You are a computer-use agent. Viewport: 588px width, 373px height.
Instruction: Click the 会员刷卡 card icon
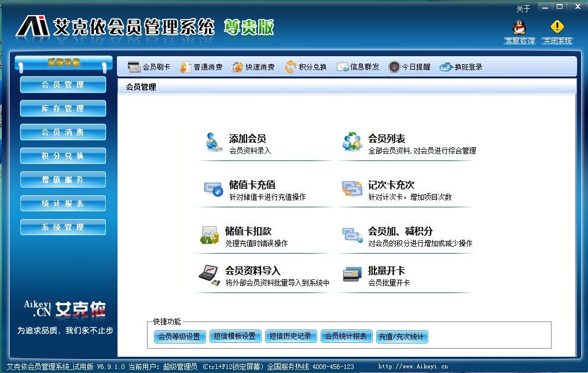[134, 67]
